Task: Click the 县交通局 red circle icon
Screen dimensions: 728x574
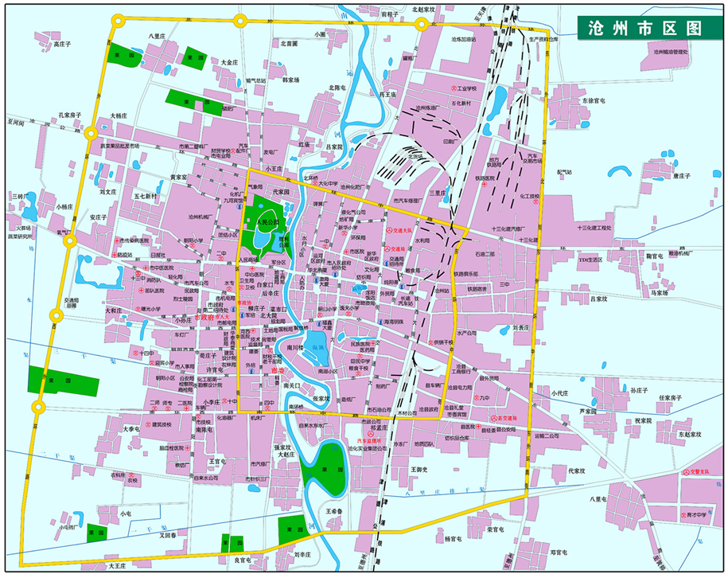Action: (493, 418)
